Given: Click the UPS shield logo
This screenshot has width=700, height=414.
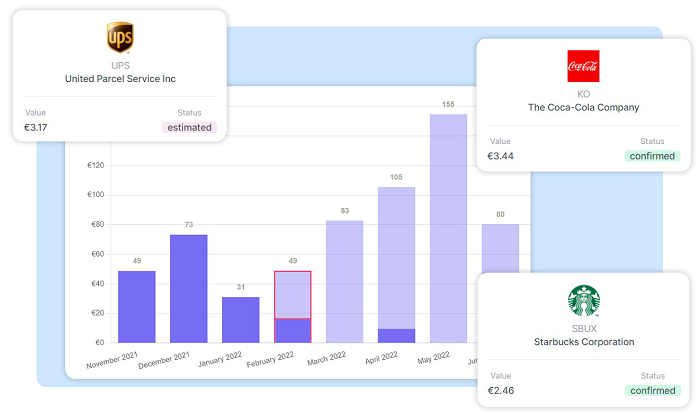Looking at the screenshot, I should click(x=120, y=39).
